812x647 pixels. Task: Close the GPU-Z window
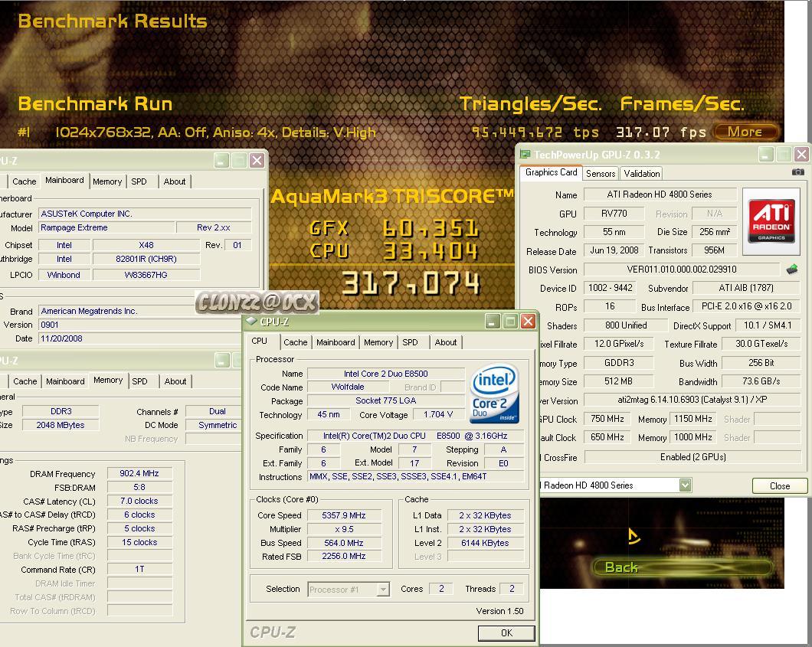point(801,154)
